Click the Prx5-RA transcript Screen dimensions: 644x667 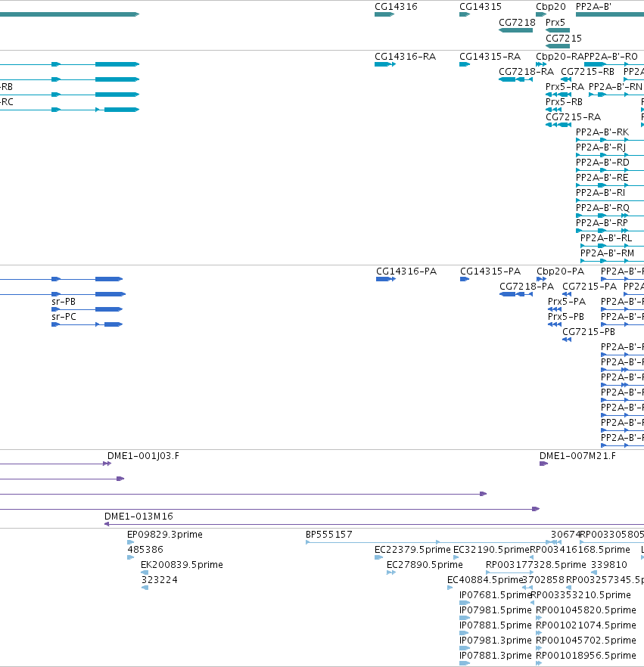click(558, 95)
